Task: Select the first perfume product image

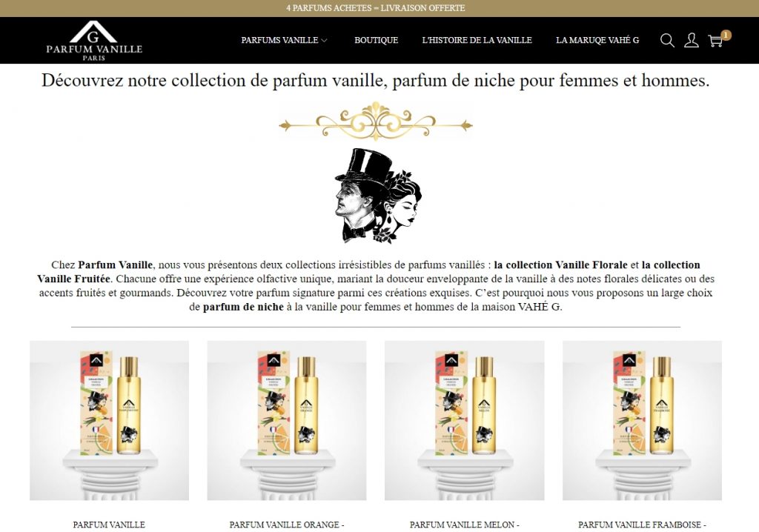Action: pyautogui.click(x=110, y=421)
